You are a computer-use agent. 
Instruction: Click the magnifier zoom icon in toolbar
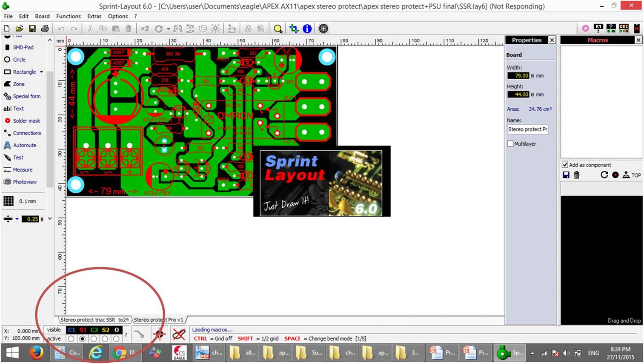[x=278, y=29]
